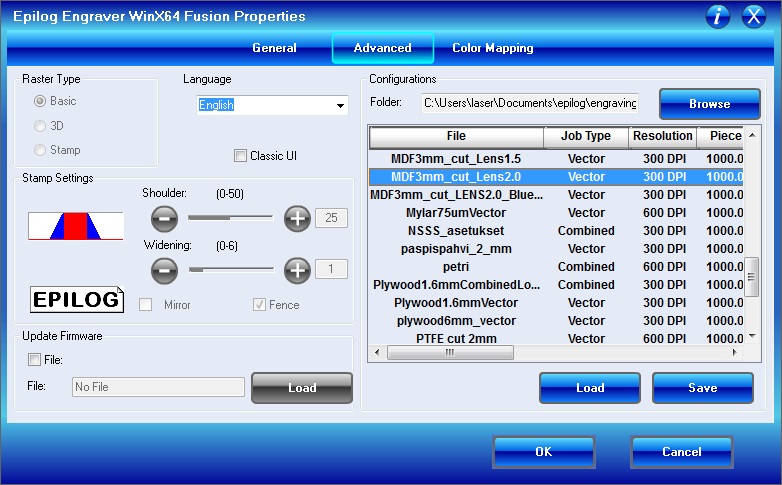Switch to the General tab
The height and width of the screenshot is (485, 782).
pyautogui.click(x=274, y=48)
